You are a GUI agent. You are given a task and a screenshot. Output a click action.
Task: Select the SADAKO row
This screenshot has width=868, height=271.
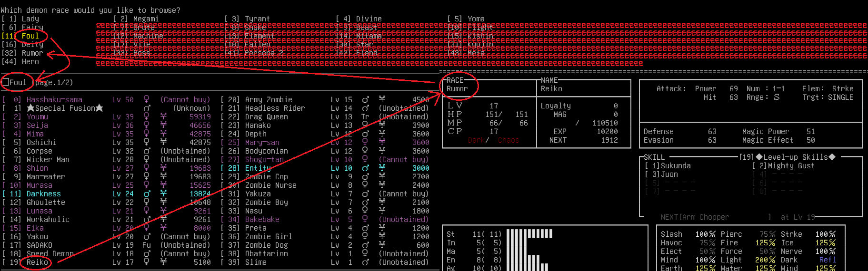[106, 245]
